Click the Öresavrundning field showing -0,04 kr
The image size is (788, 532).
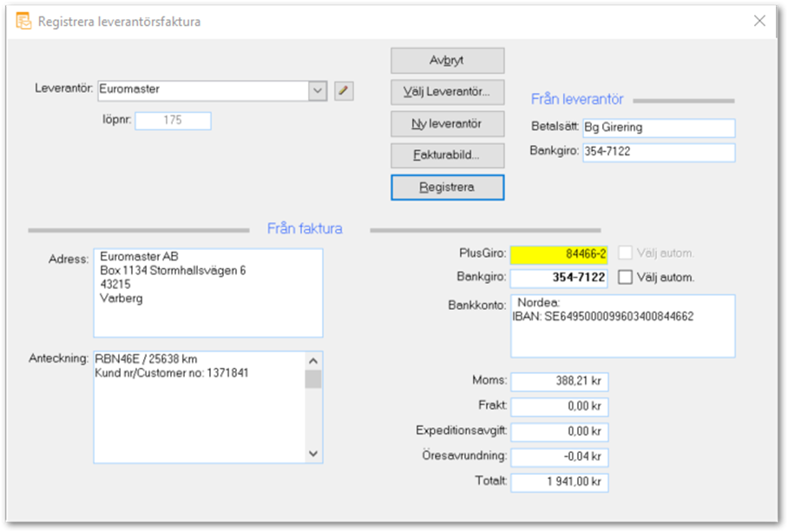coord(560,456)
